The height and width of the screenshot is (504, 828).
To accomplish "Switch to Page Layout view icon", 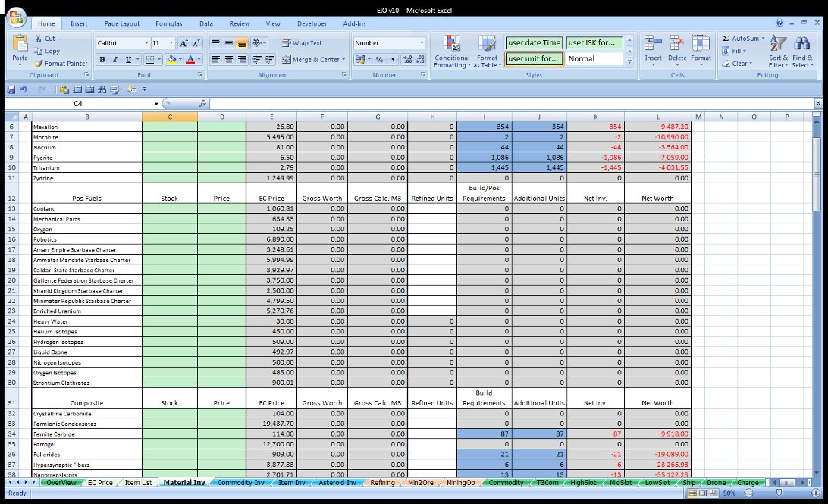I will (x=703, y=493).
